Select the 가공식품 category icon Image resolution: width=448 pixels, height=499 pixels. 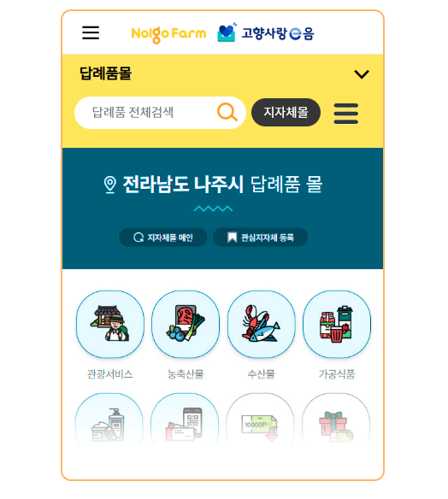coord(337,325)
